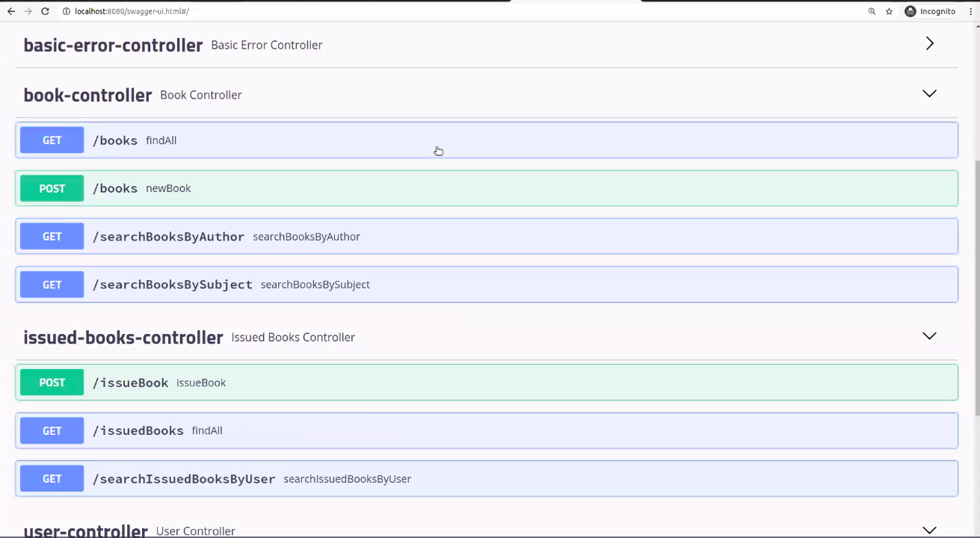
Task: Click the issued-books-controller heading
Action: [123, 337]
